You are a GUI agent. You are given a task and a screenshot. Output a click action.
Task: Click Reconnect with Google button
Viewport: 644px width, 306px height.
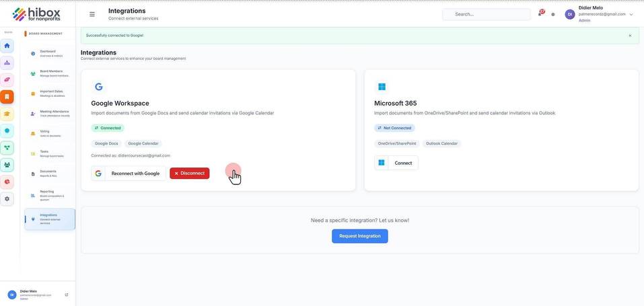(129, 174)
